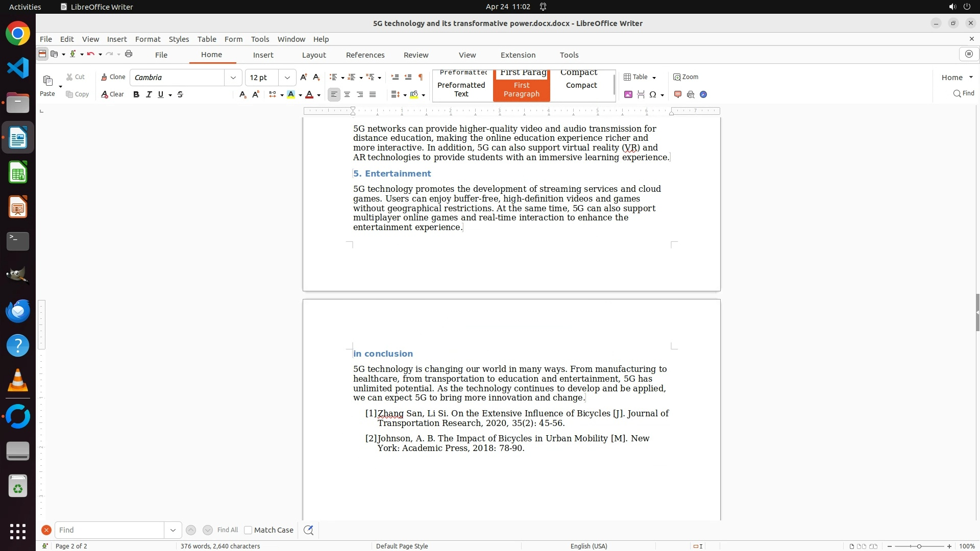
Task: Center align the paragraph
Action: (x=347, y=94)
